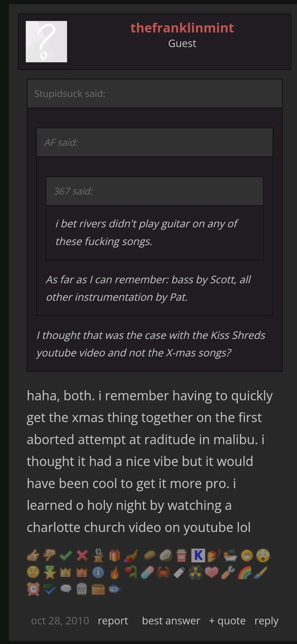297x644 pixels.
Task: Select the radioactive symbol reaction
Action: 196,573
